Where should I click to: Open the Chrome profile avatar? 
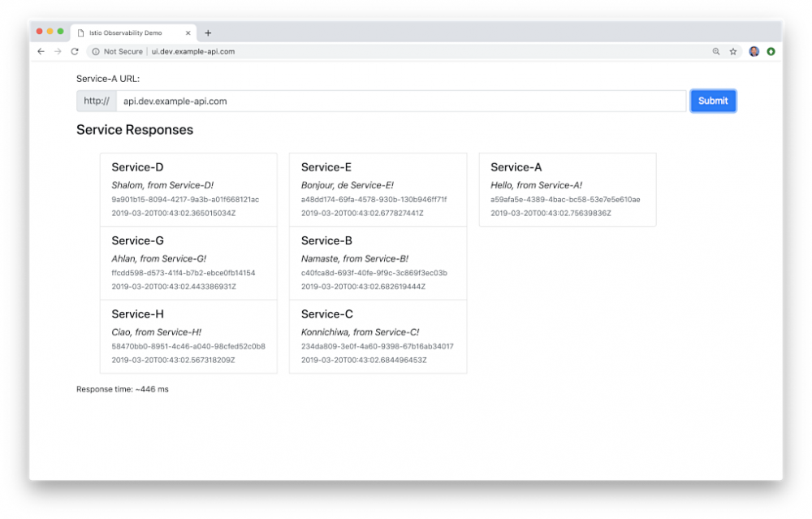pyautogui.click(x=755, y=51)
